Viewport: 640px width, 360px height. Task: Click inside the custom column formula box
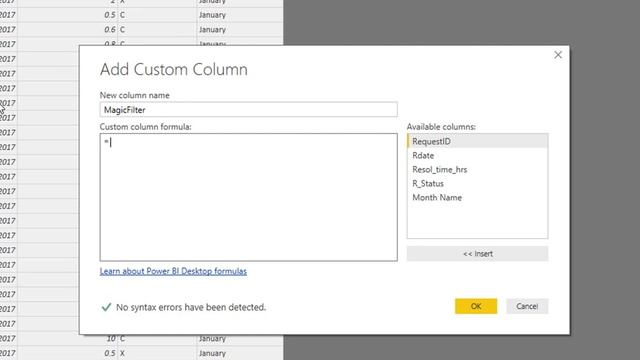pos(248,197)
